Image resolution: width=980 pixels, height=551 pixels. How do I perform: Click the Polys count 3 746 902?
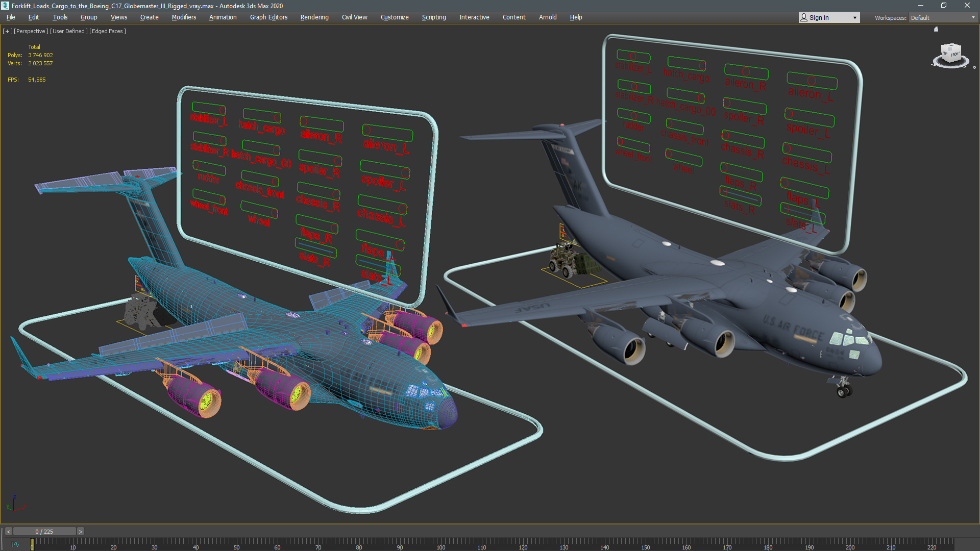click(40, 55)
